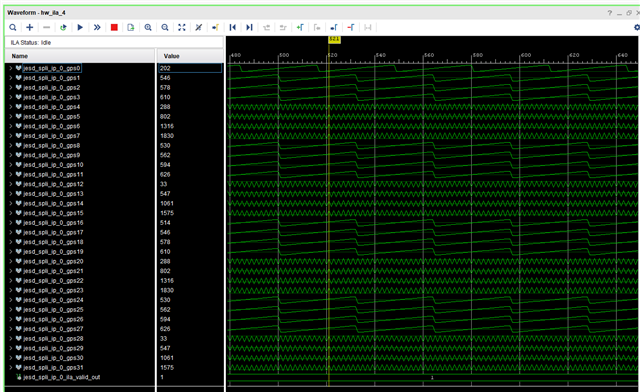This screenshot has height=392, width=640.
Task: Export ILA data with document icon
Action: (x=131, y=27)
